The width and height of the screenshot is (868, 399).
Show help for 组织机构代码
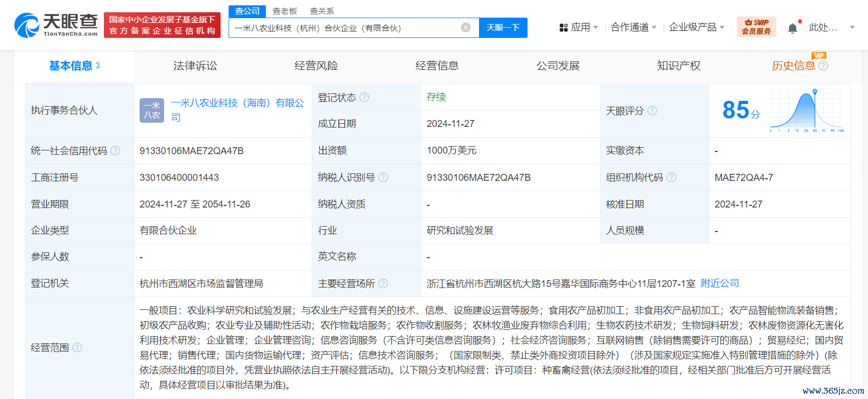(x=671, y=177)
